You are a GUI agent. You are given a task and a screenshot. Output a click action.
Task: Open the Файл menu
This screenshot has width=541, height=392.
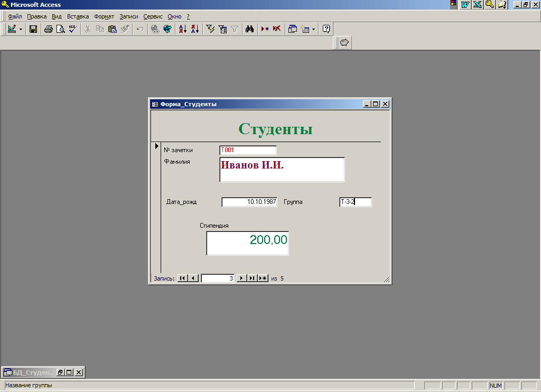[15, 16]
